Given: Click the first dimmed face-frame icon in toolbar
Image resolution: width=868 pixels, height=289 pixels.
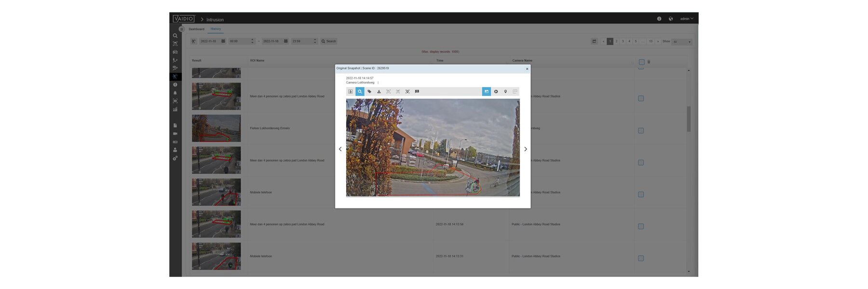Looking at the screenshot, I should 389,92.
